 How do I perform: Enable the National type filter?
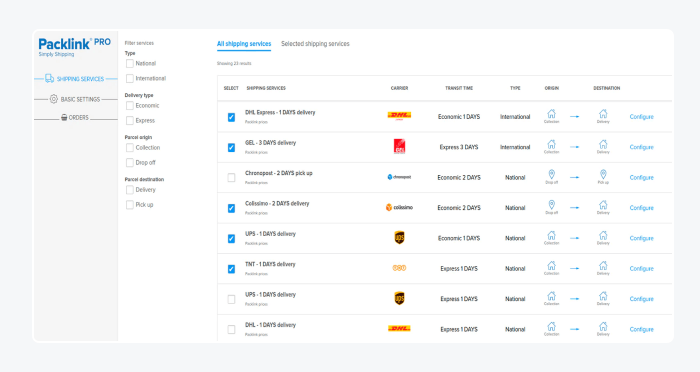pos(130,63)
